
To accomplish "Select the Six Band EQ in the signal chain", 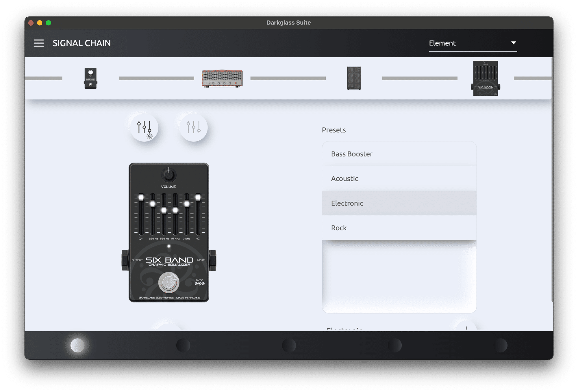I will coord(485,78).
